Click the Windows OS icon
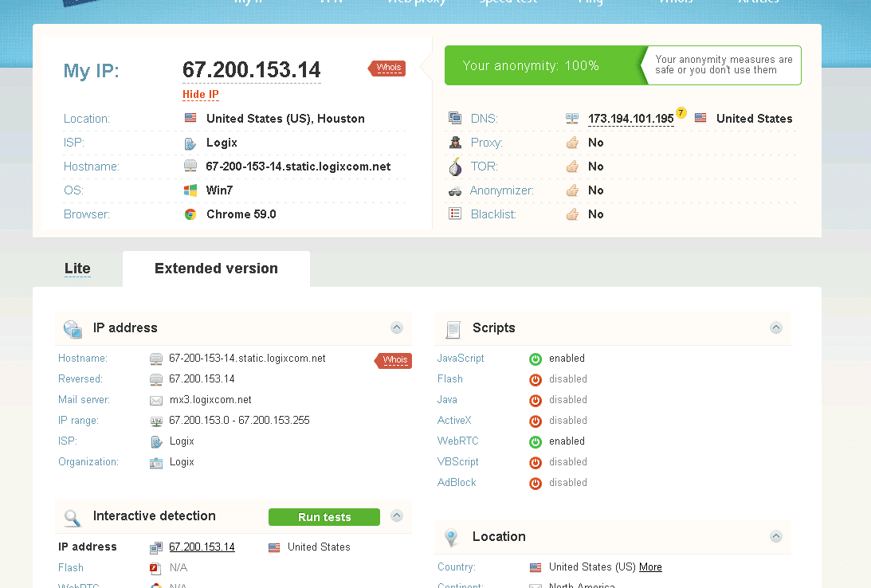This screenshot has height=588, width=871. tap(190, 190)
